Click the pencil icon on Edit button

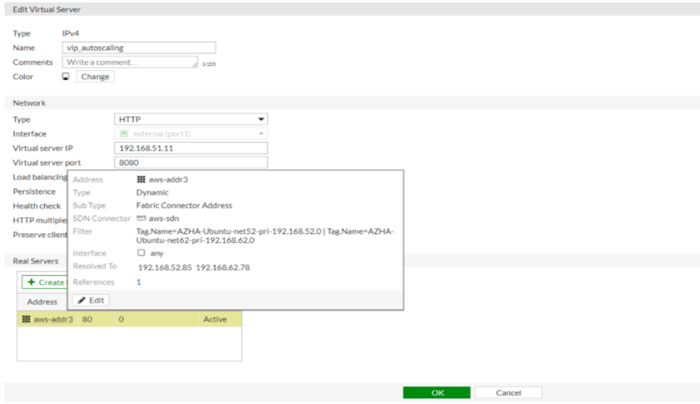pos(82,300)
